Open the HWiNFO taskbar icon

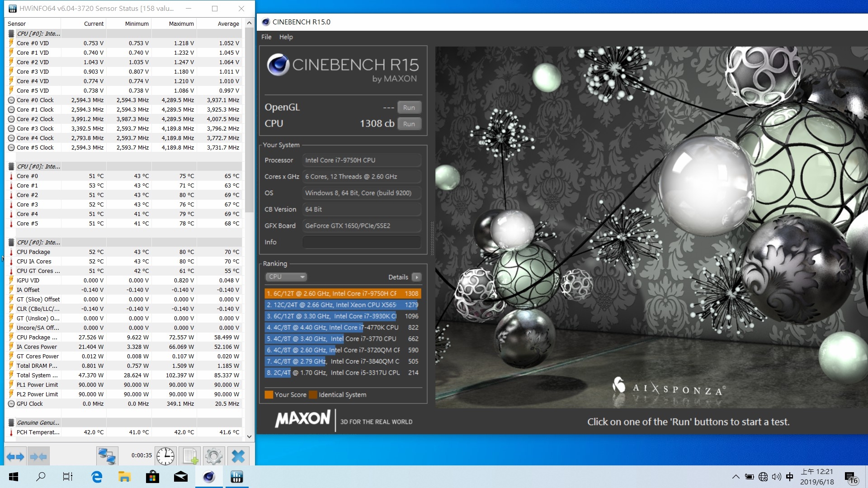237,477
